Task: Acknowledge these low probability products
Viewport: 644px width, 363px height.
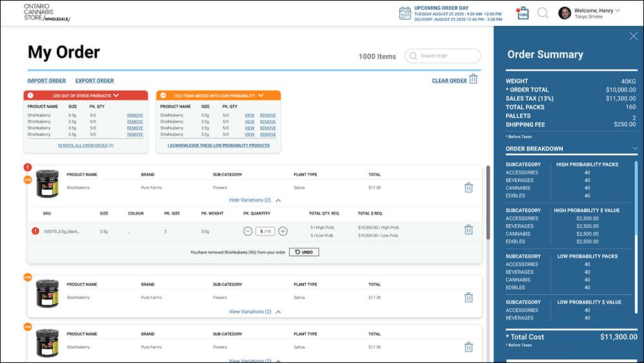Action: point(218,145)
